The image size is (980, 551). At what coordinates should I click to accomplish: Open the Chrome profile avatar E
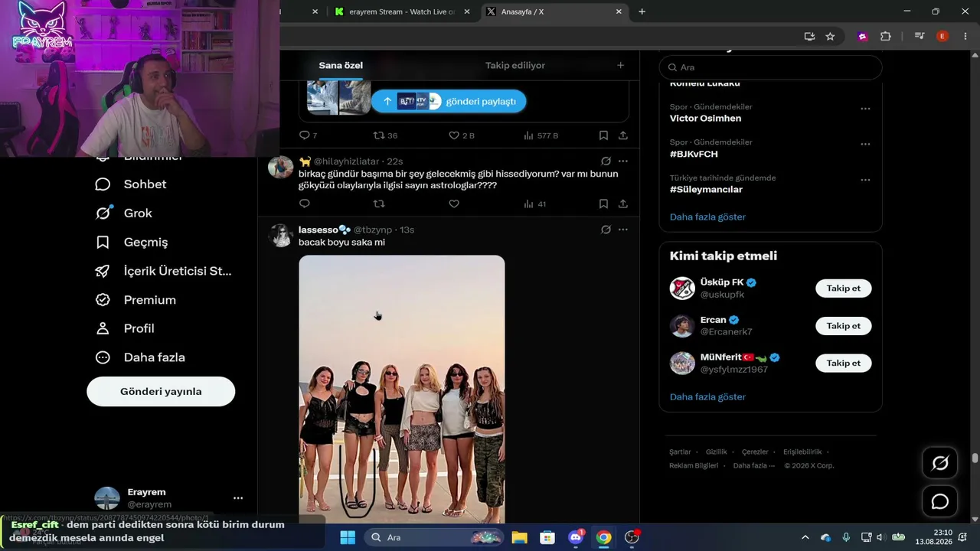(x=942, y=36)
